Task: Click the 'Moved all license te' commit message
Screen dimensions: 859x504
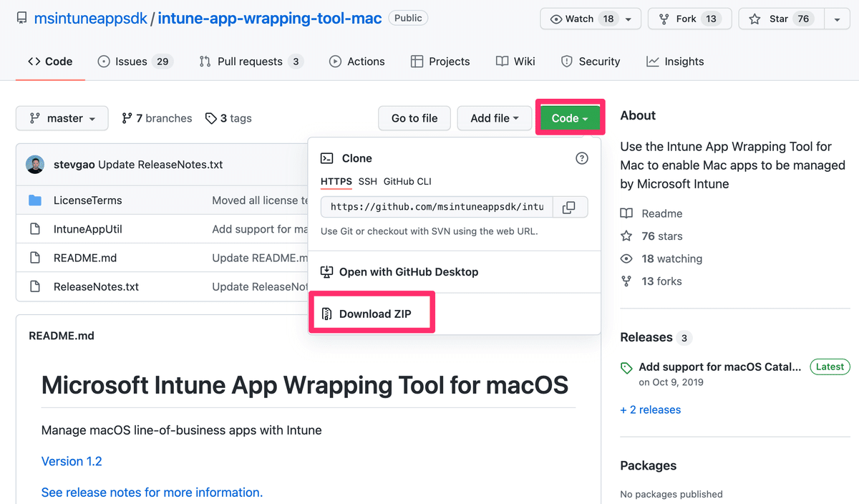Action: click(260, 200)
